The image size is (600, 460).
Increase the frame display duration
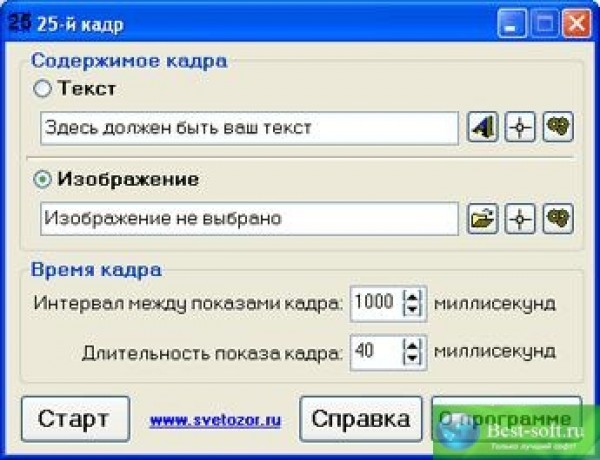coord(412,345)
